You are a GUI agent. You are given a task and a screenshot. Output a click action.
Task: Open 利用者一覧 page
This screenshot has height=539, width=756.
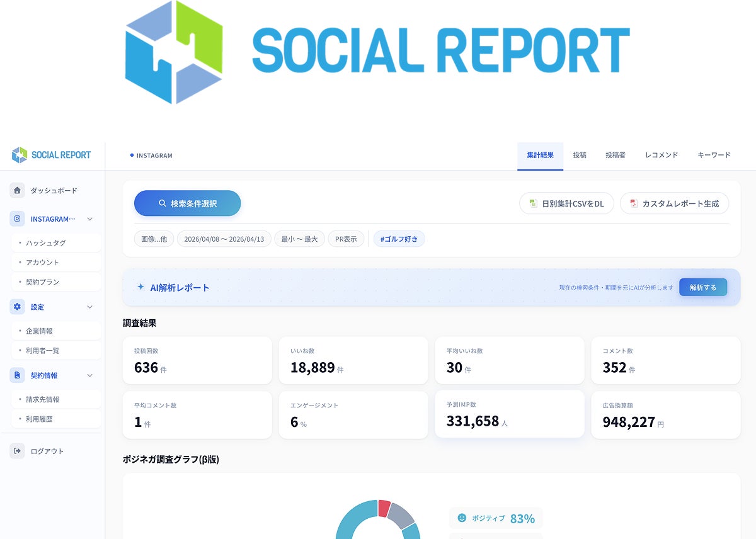(x=57, y=350)
